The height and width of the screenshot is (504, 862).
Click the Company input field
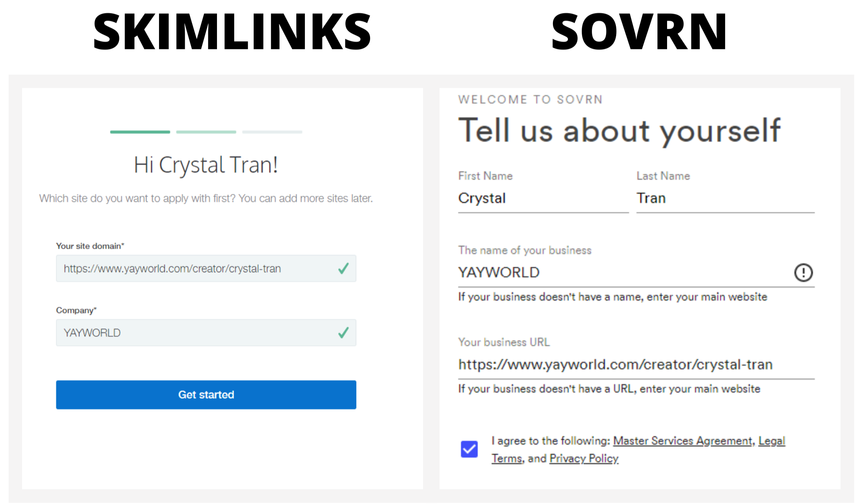point(206,333)
